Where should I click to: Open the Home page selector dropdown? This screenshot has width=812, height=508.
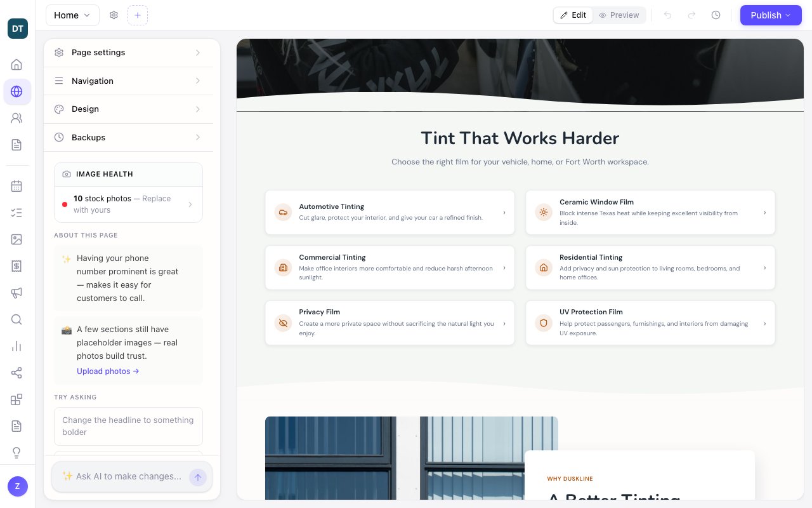click(x=72, y=15)
